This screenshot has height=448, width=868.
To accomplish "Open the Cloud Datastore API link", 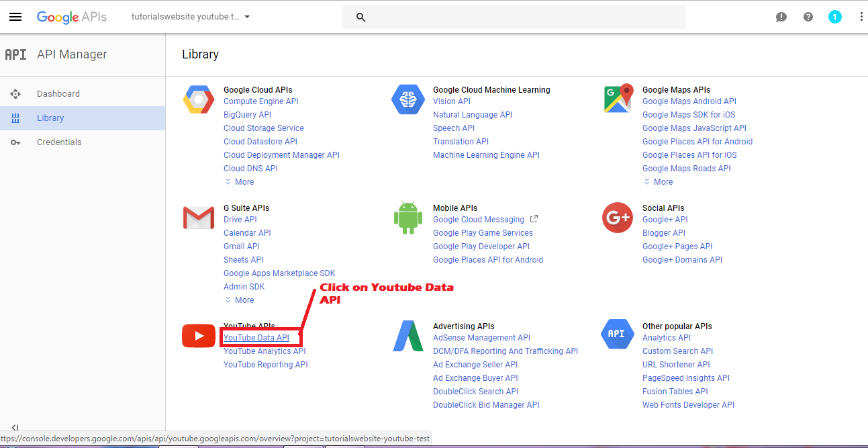I will point(260,142).
